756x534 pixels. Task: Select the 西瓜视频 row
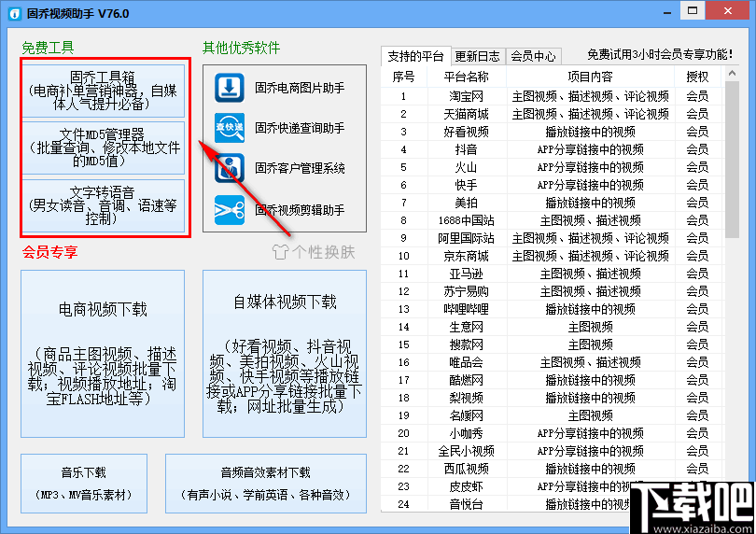(553, 469)
